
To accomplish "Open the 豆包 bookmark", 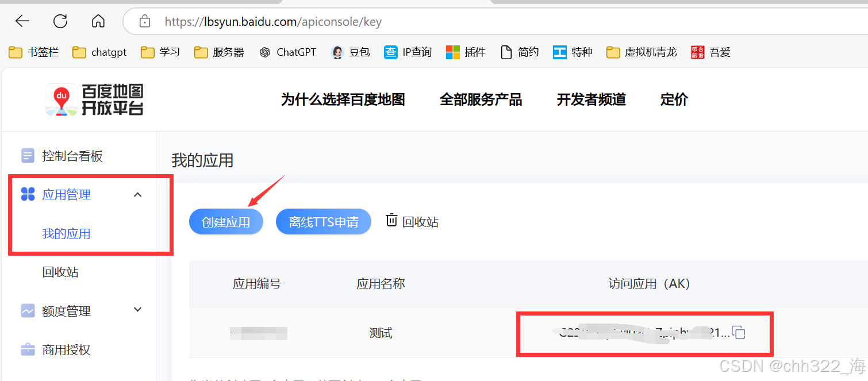I will point(351,52).
